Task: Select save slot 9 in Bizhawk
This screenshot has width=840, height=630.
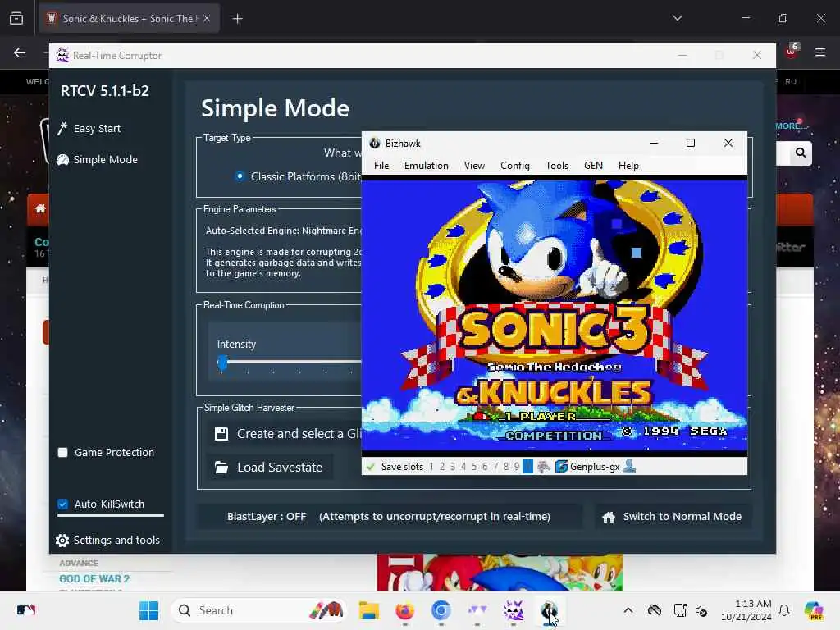Action: (x=517, y=467)
